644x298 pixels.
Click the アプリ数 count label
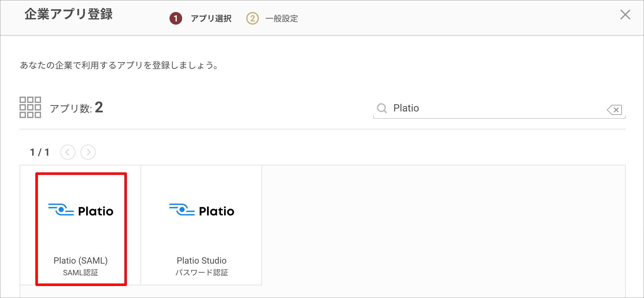coord(76,108)
